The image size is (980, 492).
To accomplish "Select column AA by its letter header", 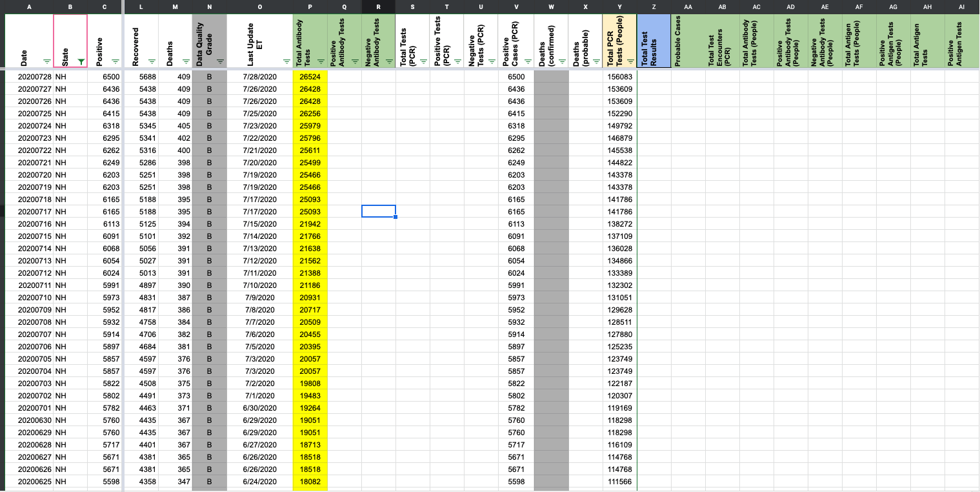I will [x=688, y=6].
